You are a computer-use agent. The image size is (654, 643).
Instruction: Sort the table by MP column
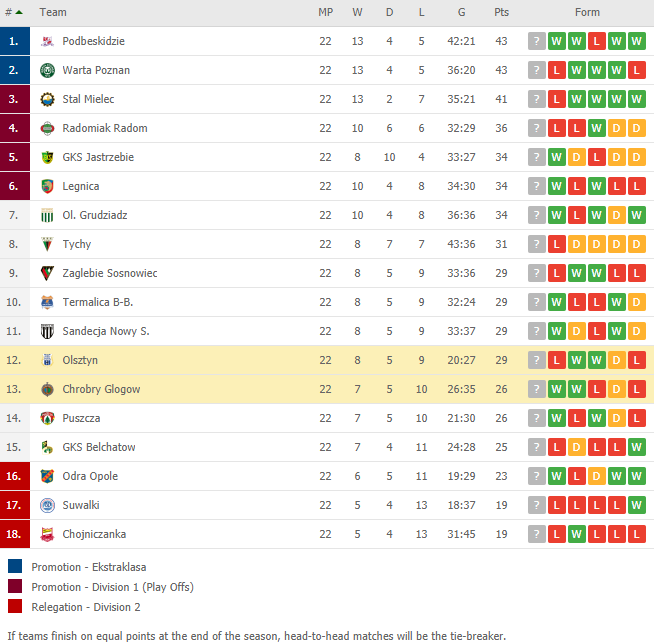point(326,13)
